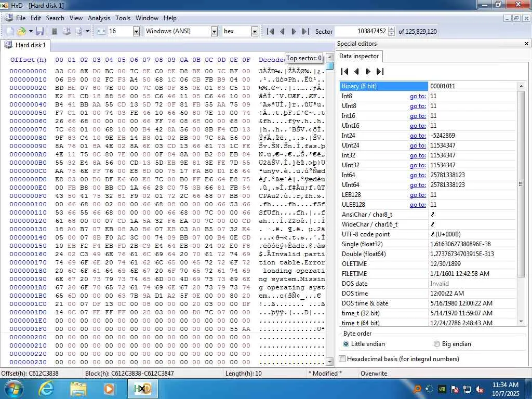Go to first sector in toolbar
This screenshot has width=532, height=399.
(x=270, y=31)
